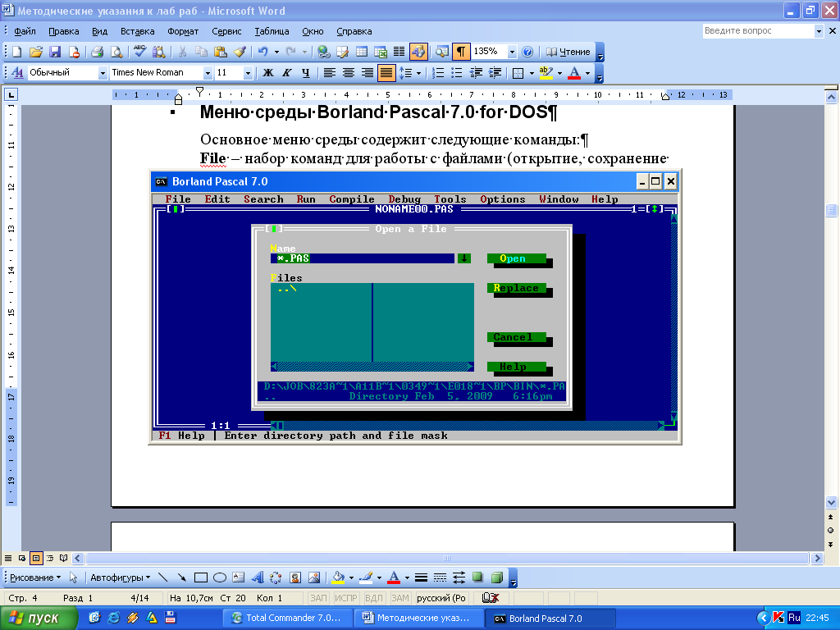This screenshot has width=840, height=630.
Task: Print the document
Action: coord(97,52)
